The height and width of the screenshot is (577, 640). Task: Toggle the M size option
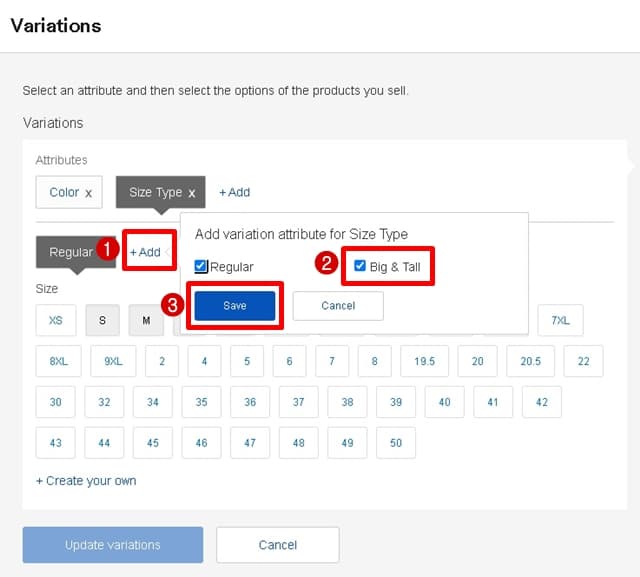coord(146,320)
